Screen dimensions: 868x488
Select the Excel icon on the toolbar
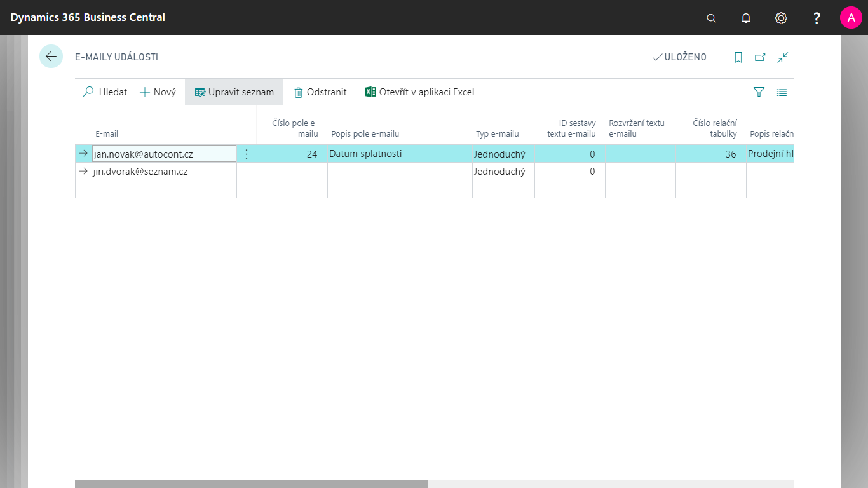point(370,91)
